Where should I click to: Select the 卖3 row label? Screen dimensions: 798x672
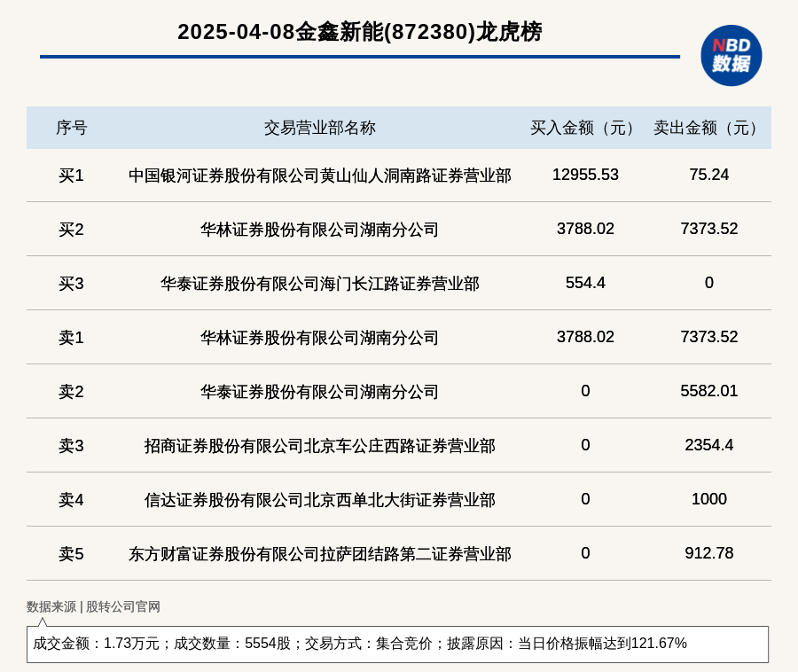[71, 446]
